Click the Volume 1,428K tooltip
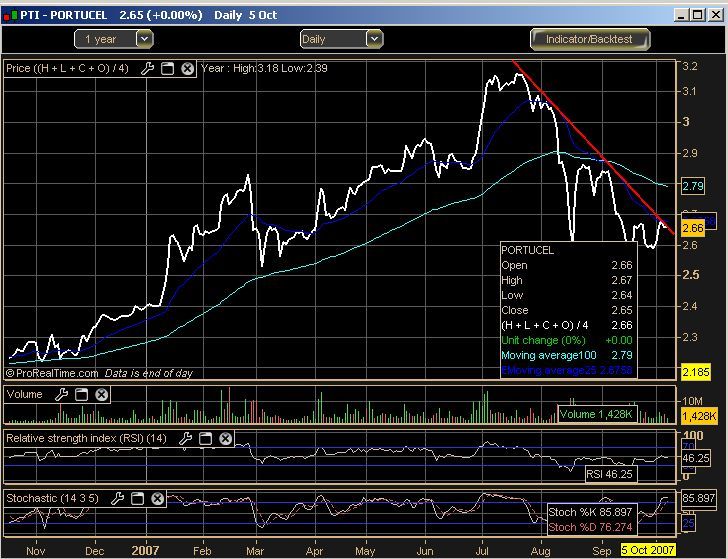This screenshot has width=728, height=559. (597, 414)
